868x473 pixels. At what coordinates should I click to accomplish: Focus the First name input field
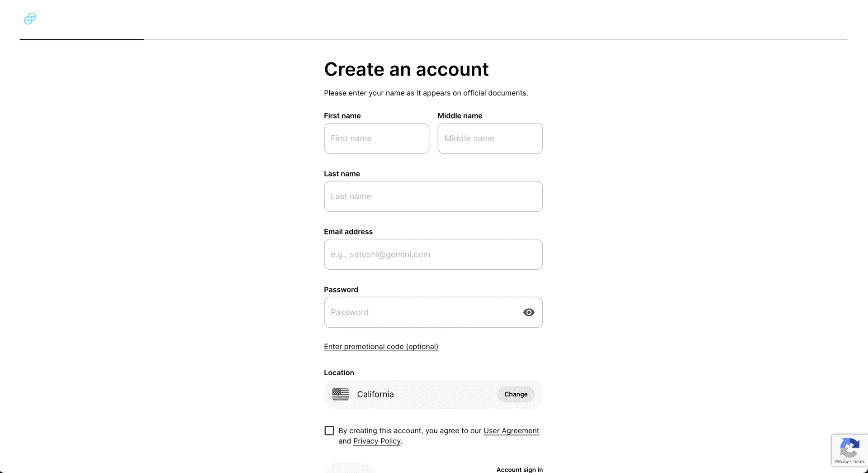376,139
